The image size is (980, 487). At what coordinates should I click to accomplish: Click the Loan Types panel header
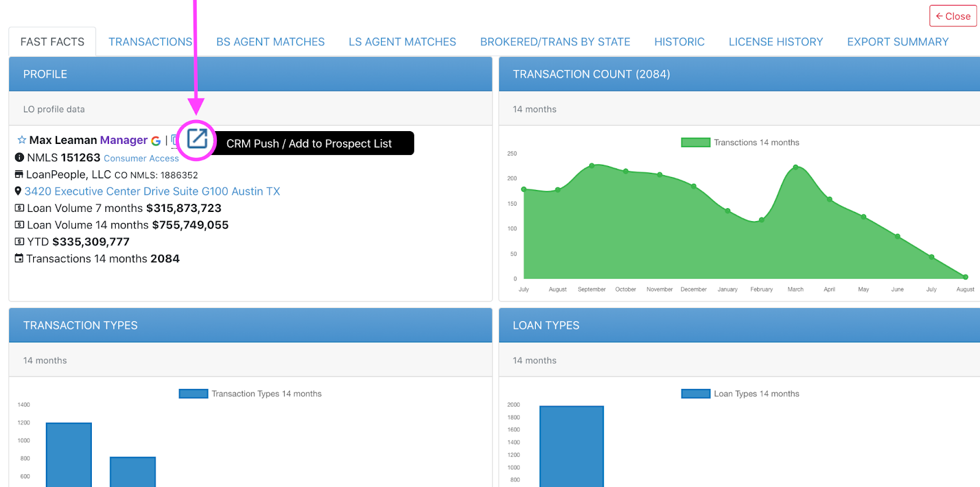click(x=739, y=325)
